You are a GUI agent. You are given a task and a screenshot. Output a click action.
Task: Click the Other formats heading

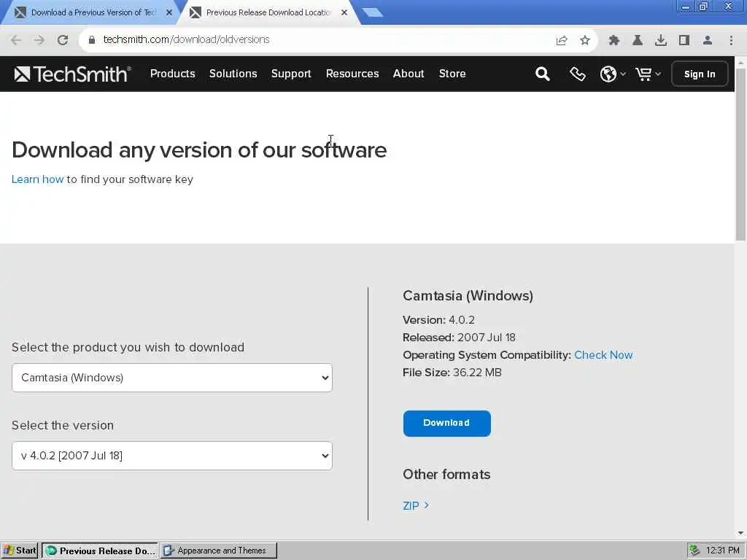446,474
